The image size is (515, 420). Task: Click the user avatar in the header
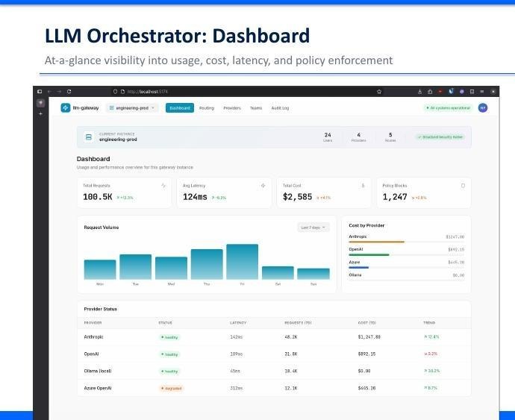[x=483, y=107]
